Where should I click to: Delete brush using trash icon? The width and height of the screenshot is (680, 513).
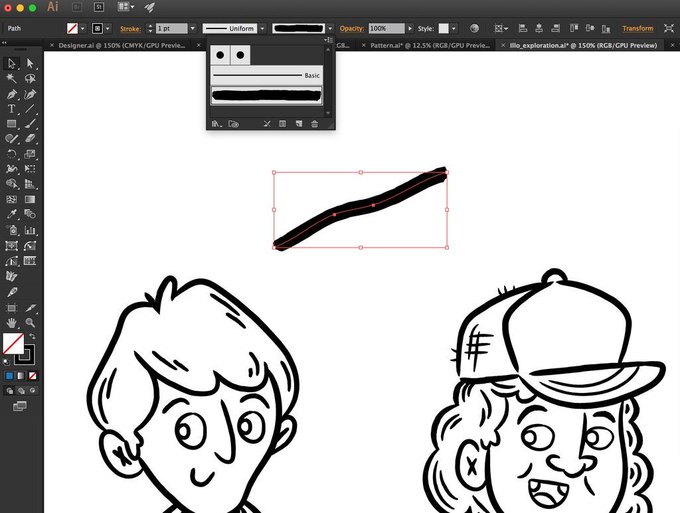314,124
